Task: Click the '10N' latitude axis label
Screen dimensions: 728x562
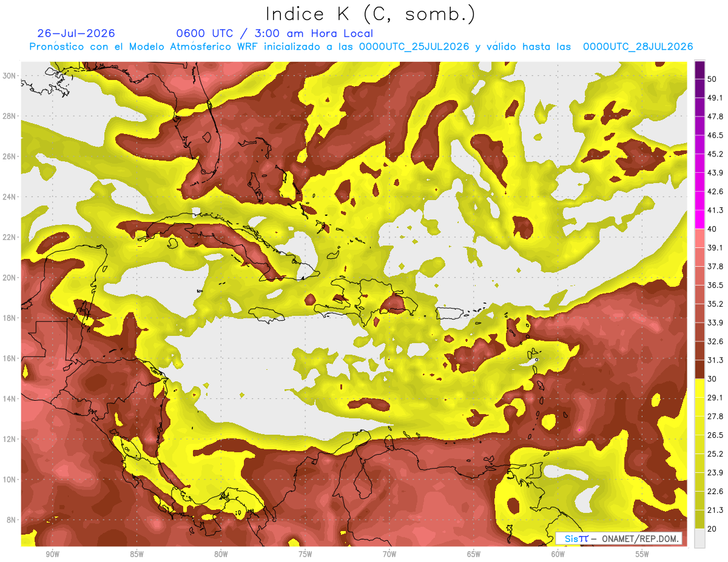Action: click(9, 480)
